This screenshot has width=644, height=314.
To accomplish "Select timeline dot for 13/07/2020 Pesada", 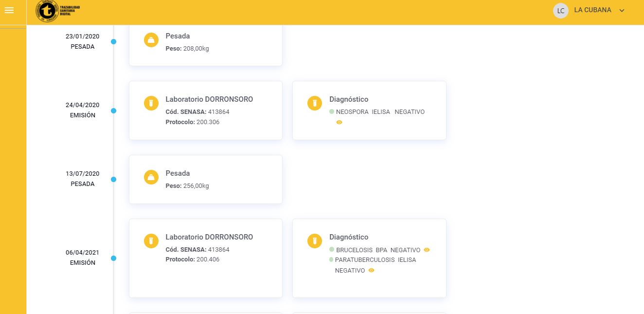I will [x=113, y=180].
